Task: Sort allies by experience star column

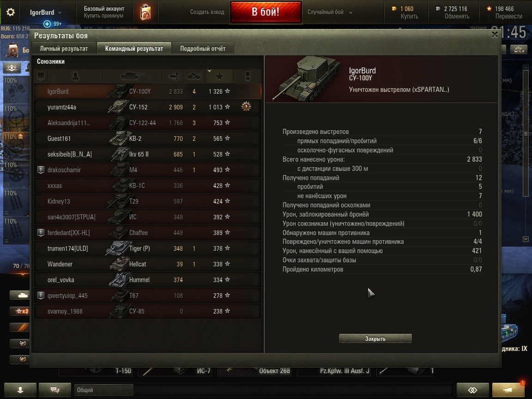Action: click(x=219, y=76)
